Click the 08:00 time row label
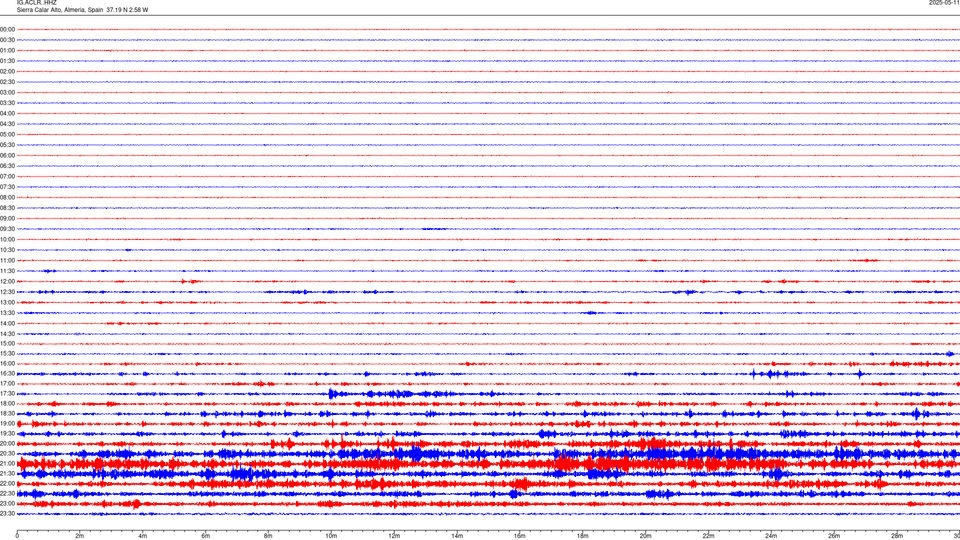The width and height of the screenshot is (960, 540). [7, 197]
